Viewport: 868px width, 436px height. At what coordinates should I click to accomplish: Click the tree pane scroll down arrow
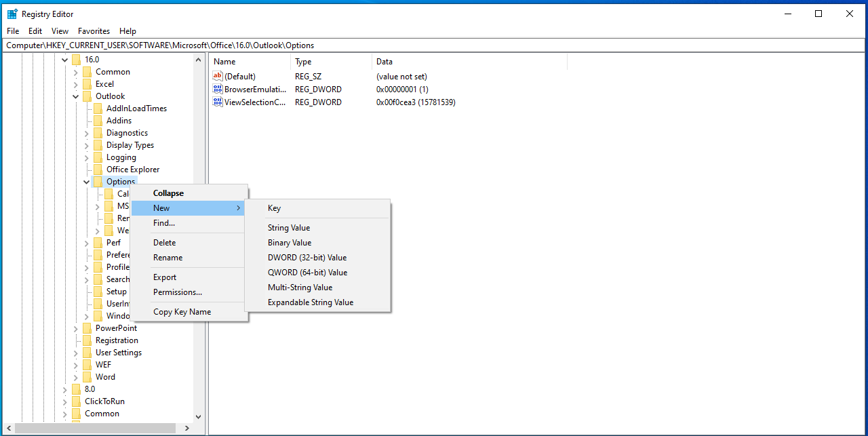[x=198, y=417]
